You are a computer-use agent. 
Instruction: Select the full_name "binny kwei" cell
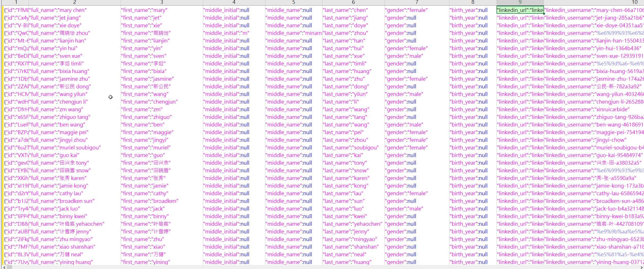75,216
